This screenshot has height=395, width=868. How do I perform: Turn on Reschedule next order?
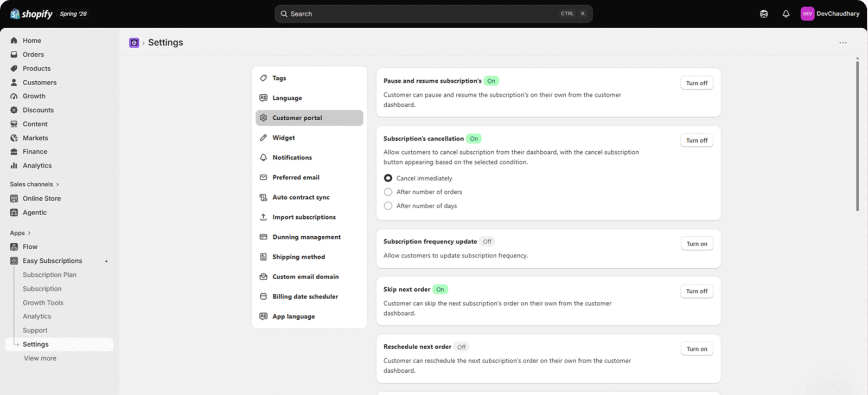pos(697,349)
